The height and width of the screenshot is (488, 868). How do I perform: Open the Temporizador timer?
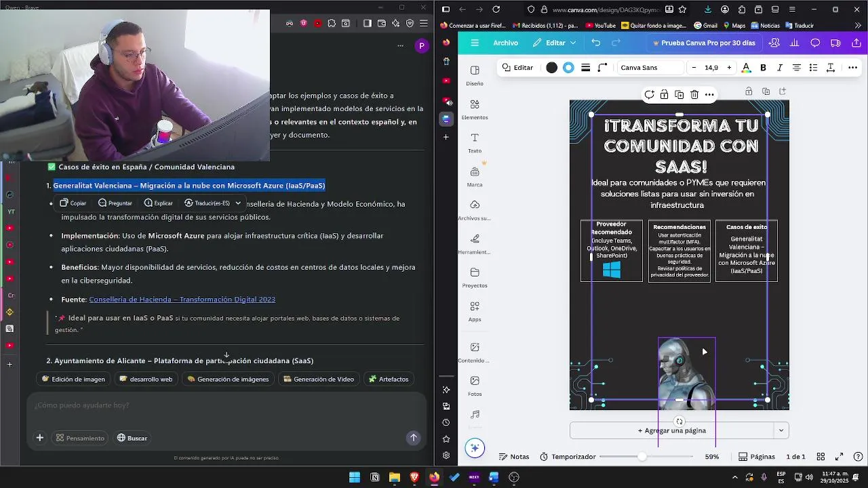coord(567,457)
